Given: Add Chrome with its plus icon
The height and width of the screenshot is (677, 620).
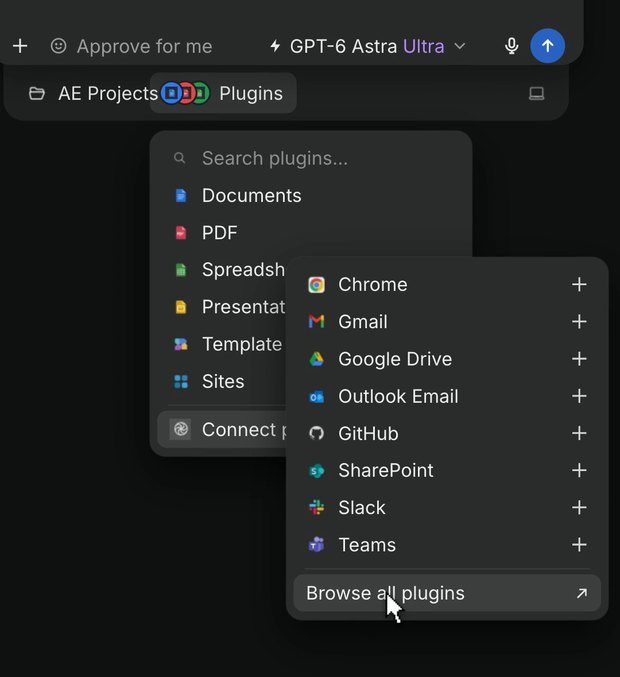Looking at the screenshot, I should tap(579, 285).
